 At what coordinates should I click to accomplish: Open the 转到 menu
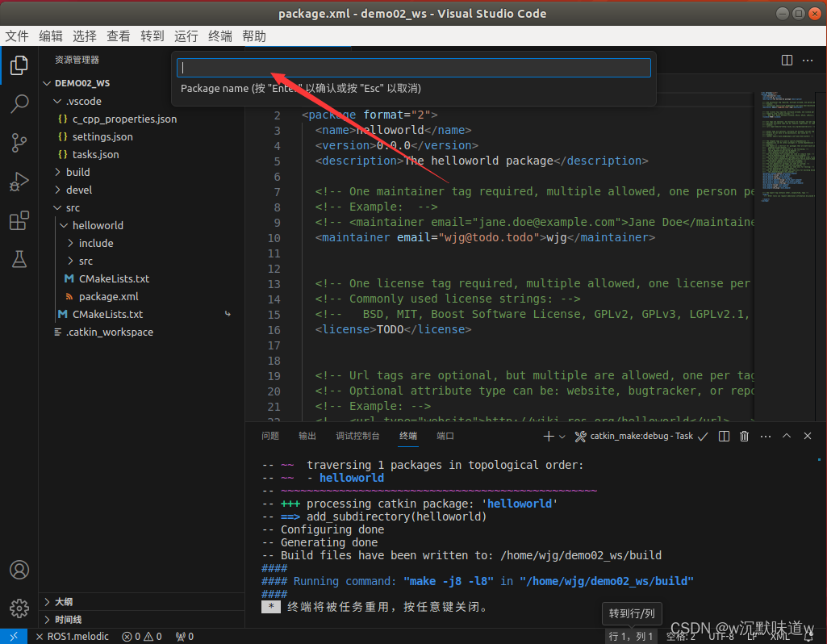[152, 36]
